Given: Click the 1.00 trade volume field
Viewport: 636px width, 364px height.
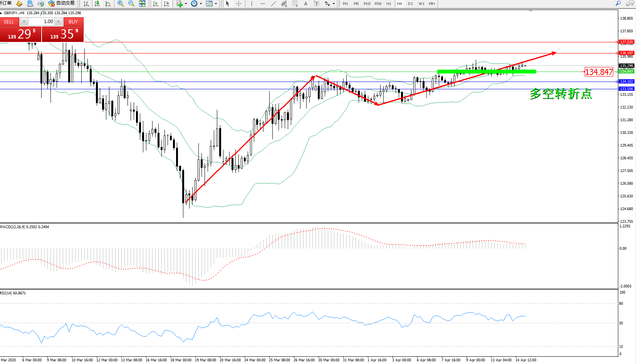Looking at the screenshot, I should point(42,22).
